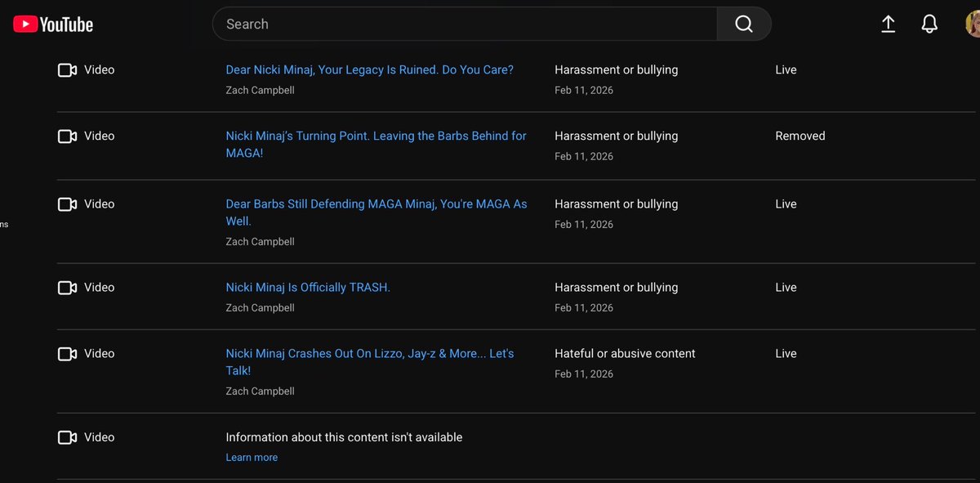
Task: Click 'Zach Campbell' under the TRASH video
Action: click(260, 307)
